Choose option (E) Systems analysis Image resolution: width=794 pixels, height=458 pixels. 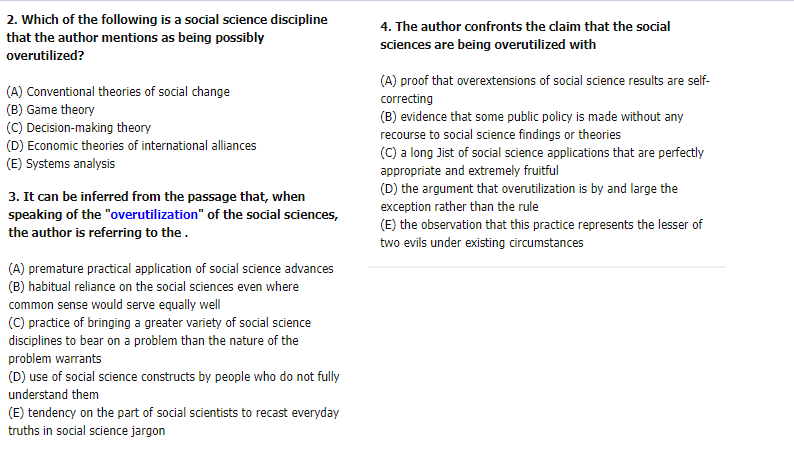60,164
